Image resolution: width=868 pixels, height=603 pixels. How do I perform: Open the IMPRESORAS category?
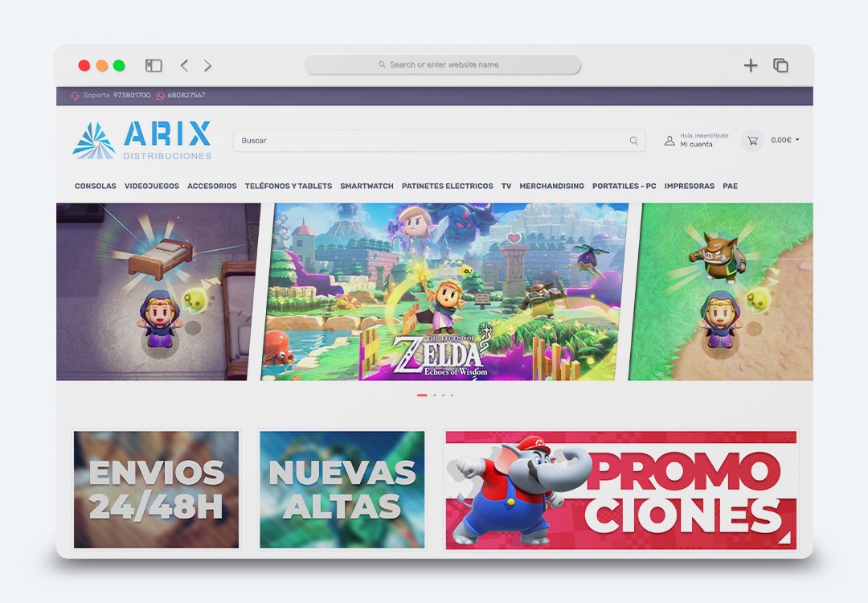pos(690,186)
